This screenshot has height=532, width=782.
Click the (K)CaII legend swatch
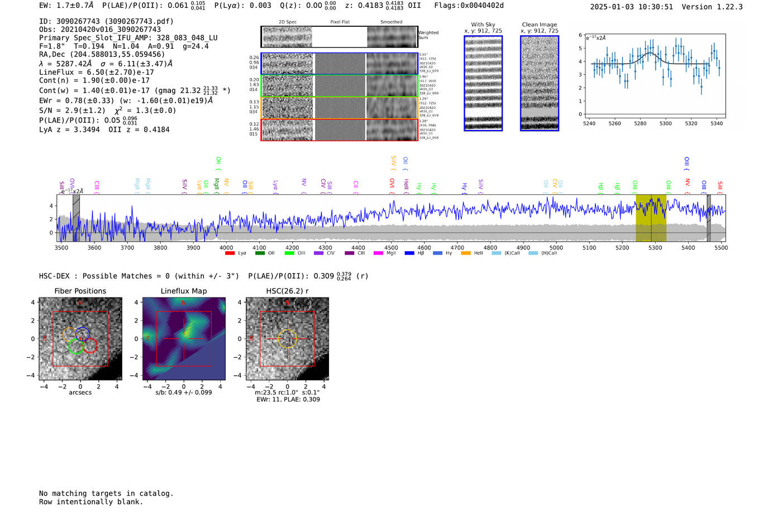pos(496,253)
